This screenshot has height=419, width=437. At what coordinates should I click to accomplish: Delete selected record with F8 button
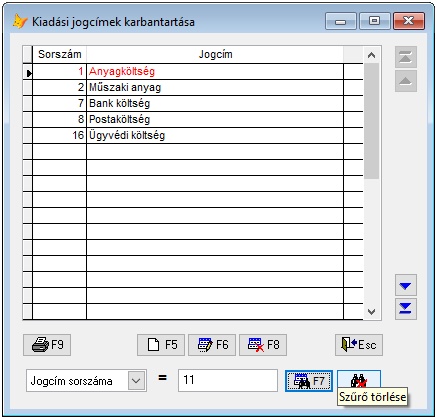click(x=263, y=345)
